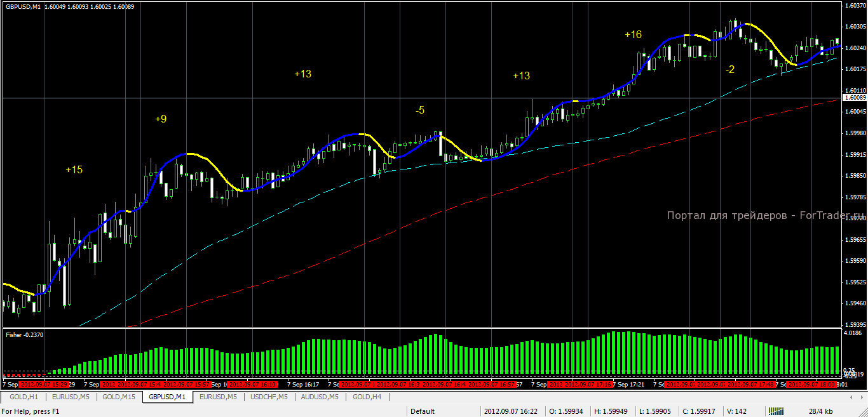Open the Default profile selector in status bar
The width and height of the screenshot is (868, 417).
tap(423, 411)
